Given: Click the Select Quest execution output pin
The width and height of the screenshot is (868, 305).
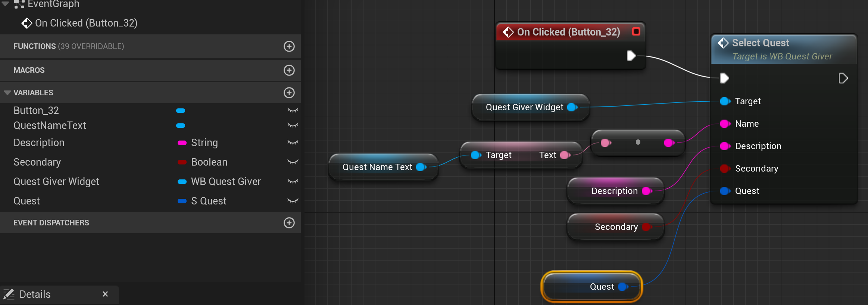Looking at the screenshot, I should click(x=843, y=78).
